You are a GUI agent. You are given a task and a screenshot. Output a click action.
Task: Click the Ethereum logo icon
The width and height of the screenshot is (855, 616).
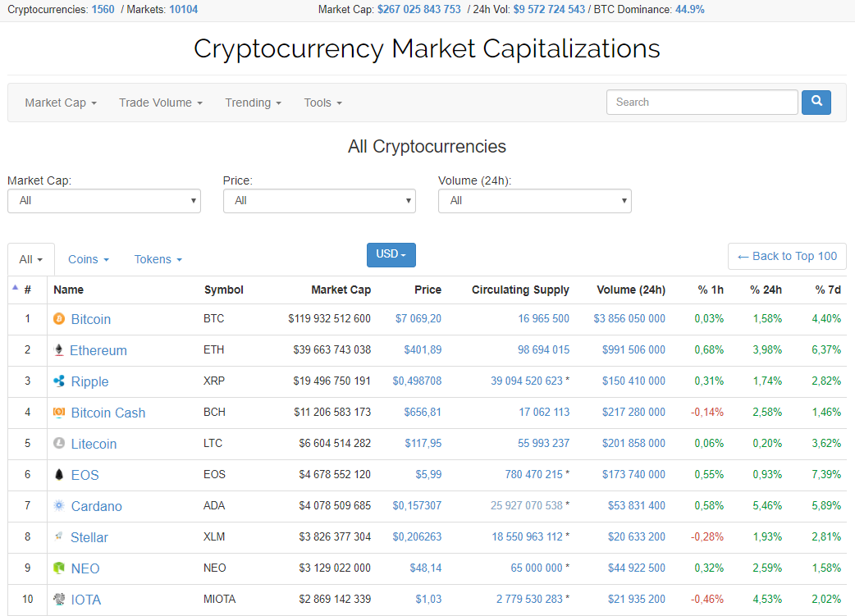click(x=58, y=350)
